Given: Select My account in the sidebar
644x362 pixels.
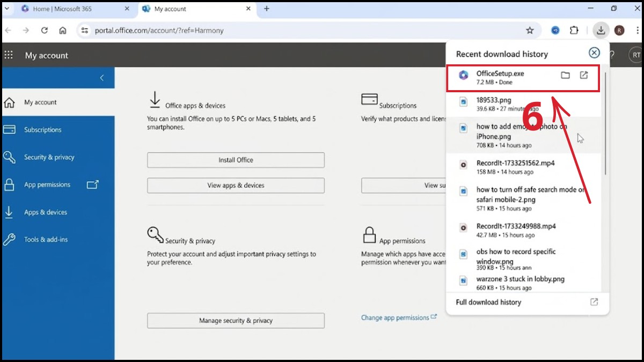Looking at the screenshot, I should click(57, 102).
